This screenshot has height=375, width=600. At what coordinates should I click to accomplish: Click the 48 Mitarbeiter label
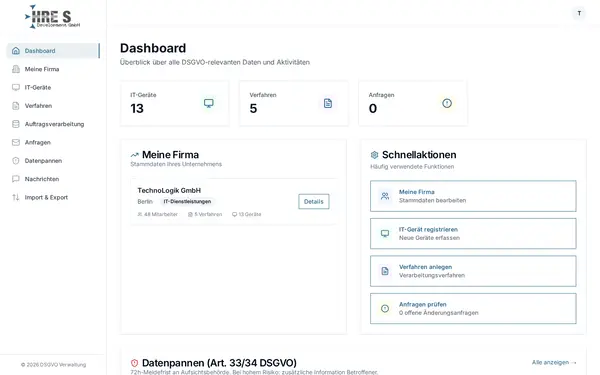click(x=158, y=214)
